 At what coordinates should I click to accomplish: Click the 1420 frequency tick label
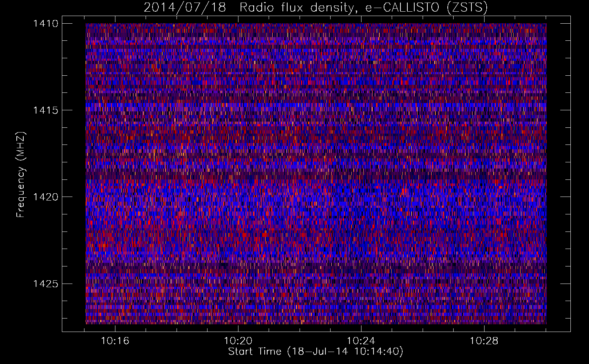point(46,197)
